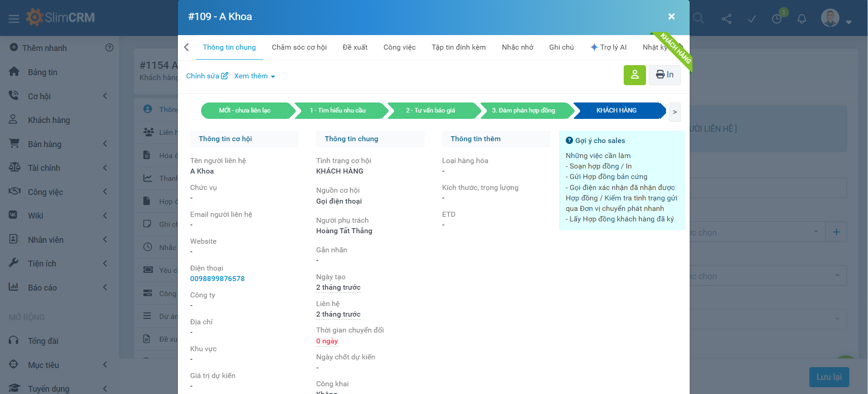868x394 pixels.
Task: Click the share icon in top bar
Action: click(727, 19)
